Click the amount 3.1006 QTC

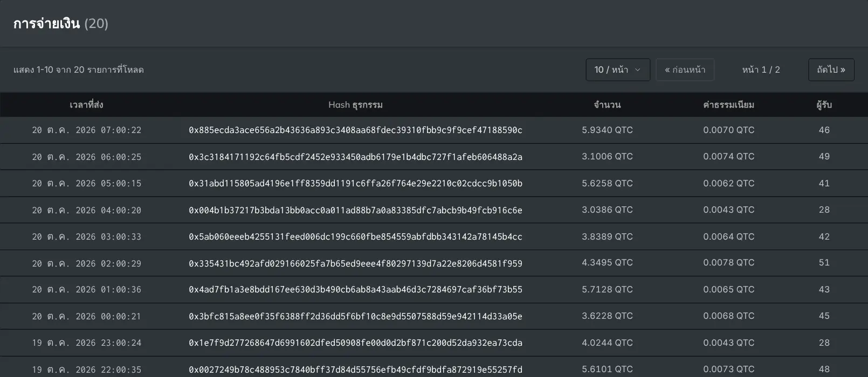[607, 157]
